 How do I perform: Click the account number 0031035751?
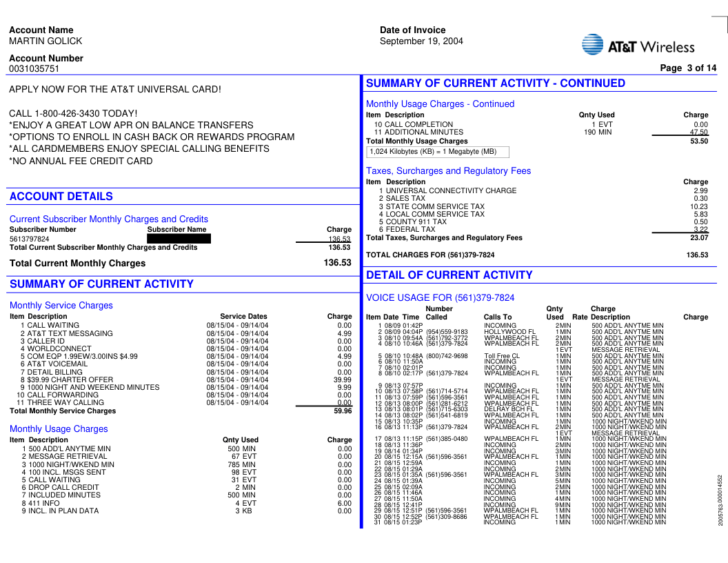(34, 69)
